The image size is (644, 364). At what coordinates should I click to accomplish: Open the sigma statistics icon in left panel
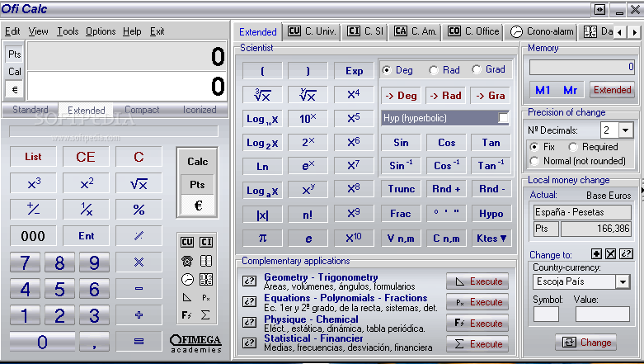pos(206,315)
